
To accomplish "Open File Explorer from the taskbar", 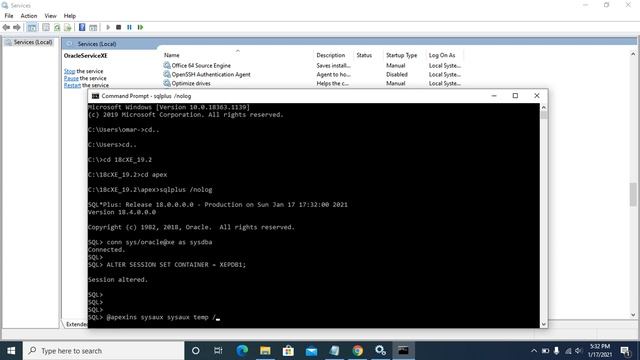I will pyautogui.click(x=265, y=351).
